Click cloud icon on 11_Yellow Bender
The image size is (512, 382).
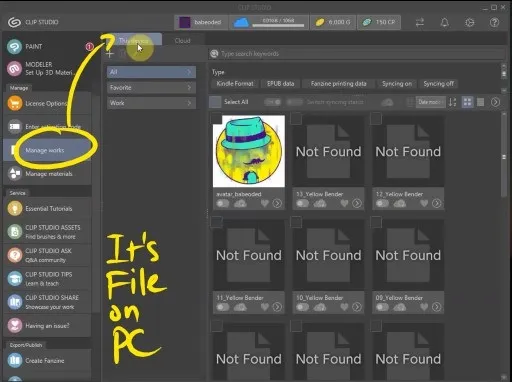pyautogui.click(x=240, y=307)
